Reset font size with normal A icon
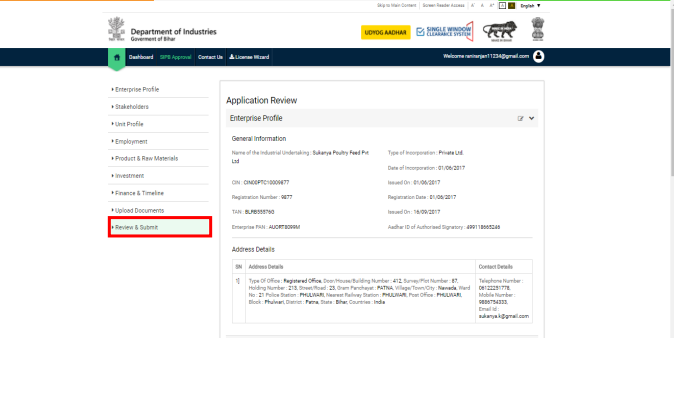 pyautogui.click(x=482, y=6)
